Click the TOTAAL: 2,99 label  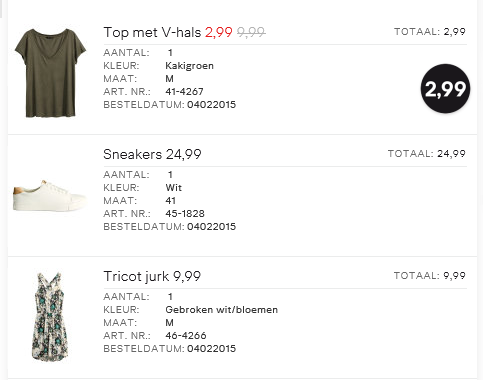[x=430, y=32]
